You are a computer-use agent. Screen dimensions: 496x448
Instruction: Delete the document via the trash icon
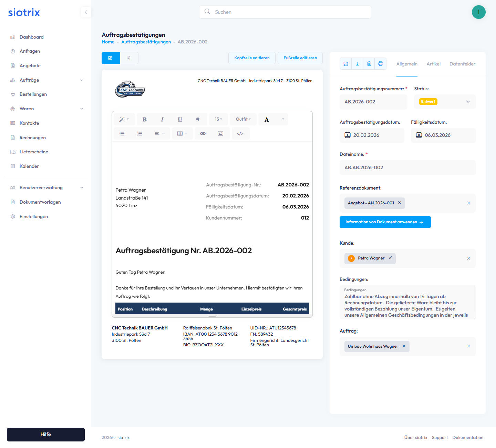(369, 64)
